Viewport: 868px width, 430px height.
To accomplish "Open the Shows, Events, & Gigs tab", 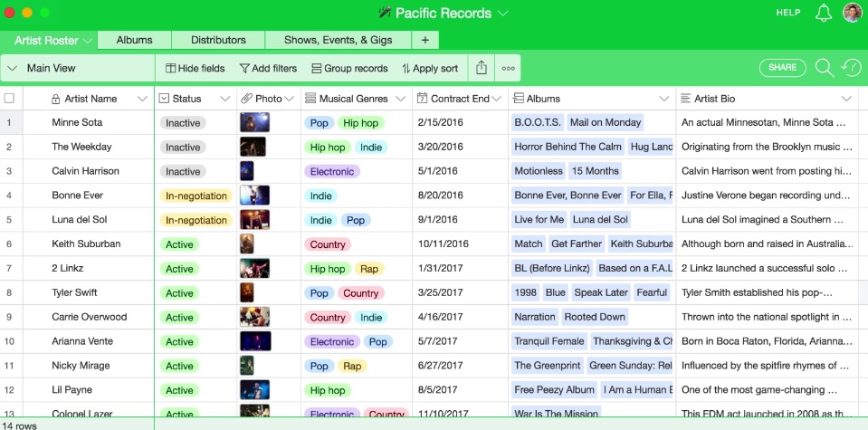I will point(338,40).
